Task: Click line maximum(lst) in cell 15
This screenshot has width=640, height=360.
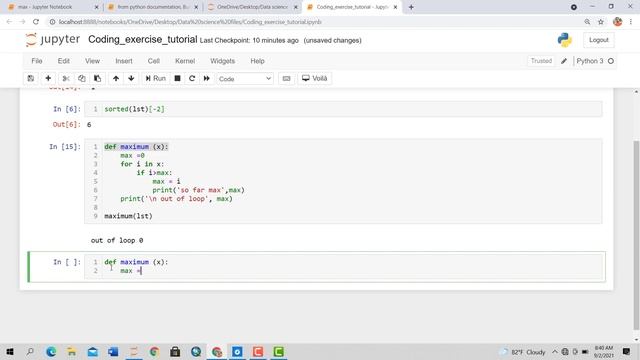Action: tap(128, 216)
